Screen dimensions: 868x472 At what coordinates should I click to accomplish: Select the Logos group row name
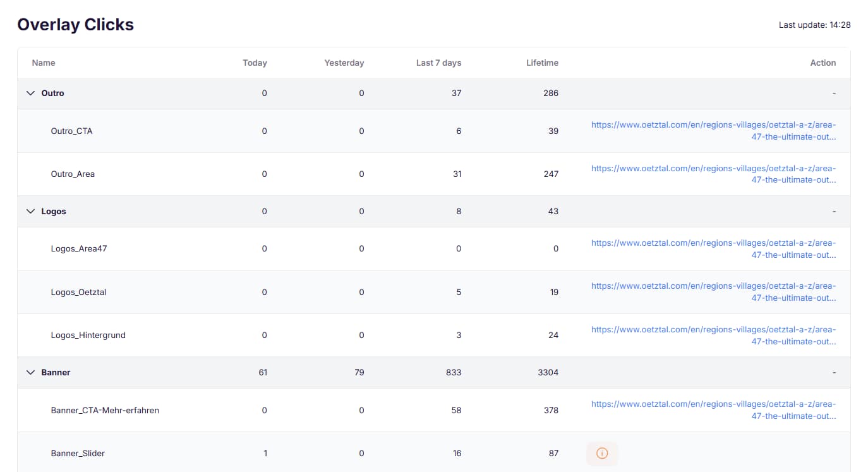[x=54, y=211]
